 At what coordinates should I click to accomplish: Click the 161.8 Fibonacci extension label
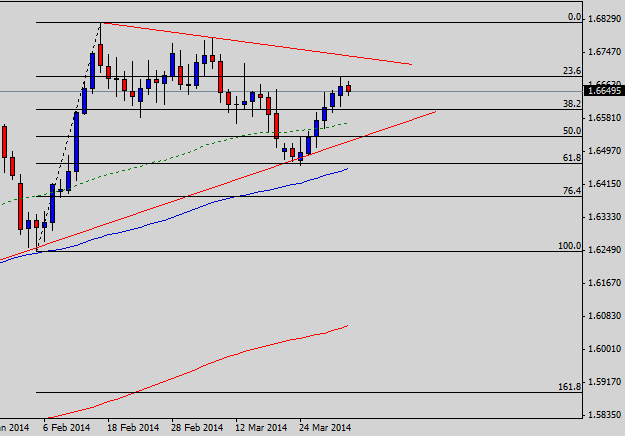click(570, 386)
